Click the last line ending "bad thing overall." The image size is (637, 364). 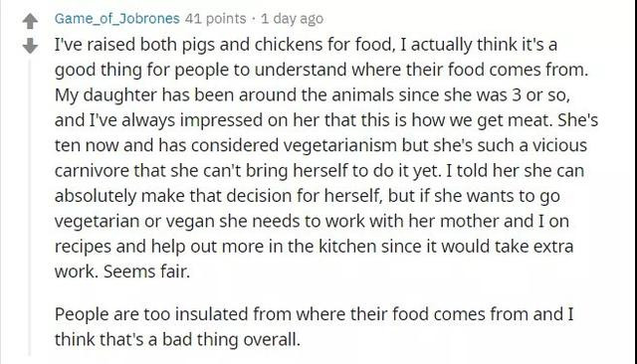(x=177, y=340)
